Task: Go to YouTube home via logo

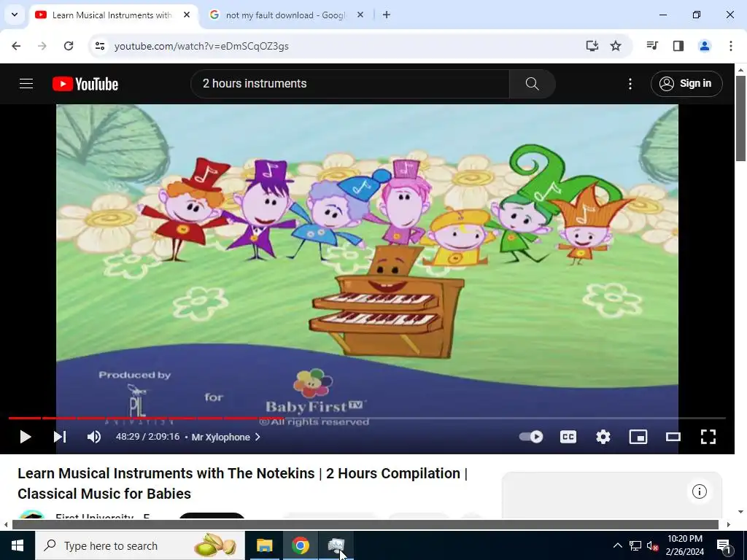Action: (85, 84)
